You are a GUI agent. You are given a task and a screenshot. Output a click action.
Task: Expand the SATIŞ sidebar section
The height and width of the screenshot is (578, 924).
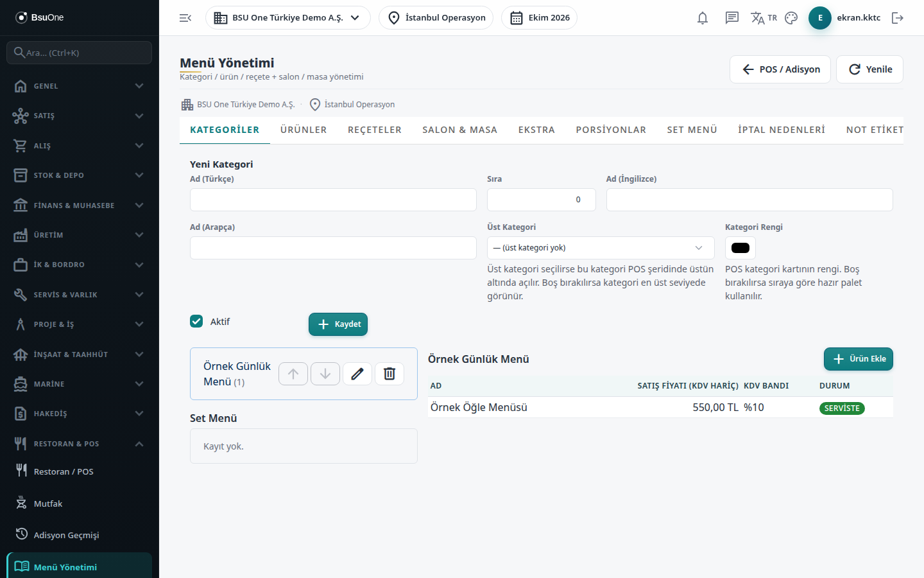[x=80, y=116]
